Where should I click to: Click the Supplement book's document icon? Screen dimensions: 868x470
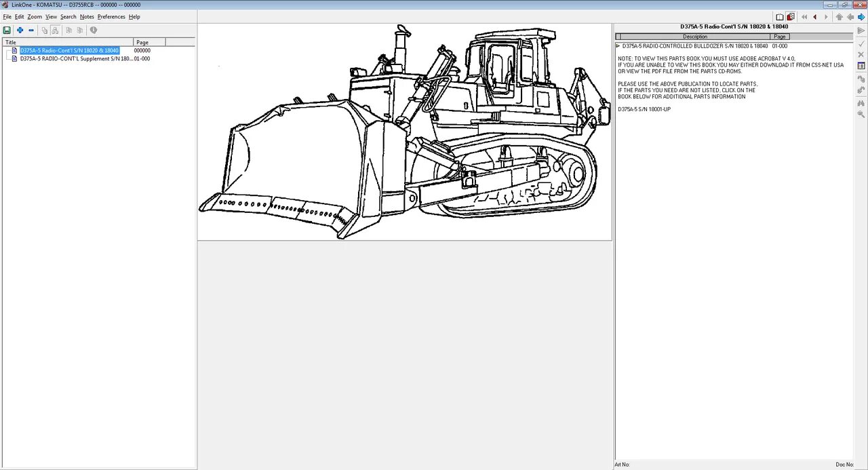click(15, 58)
